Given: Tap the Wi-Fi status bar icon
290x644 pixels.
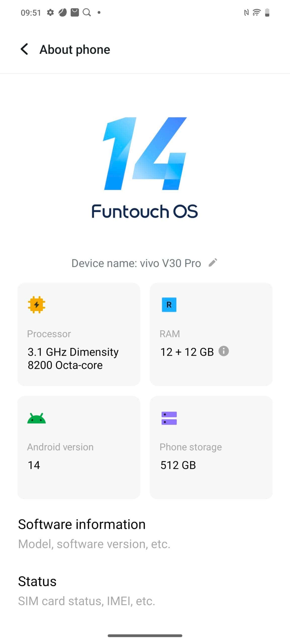Looking at the screenshot, I should coord(257,12).
